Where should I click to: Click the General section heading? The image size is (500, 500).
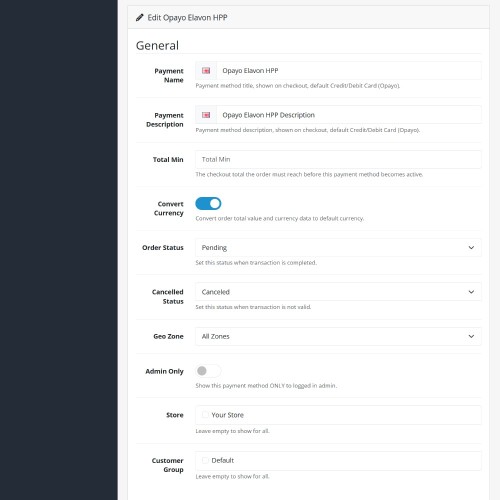coord(157,46)
